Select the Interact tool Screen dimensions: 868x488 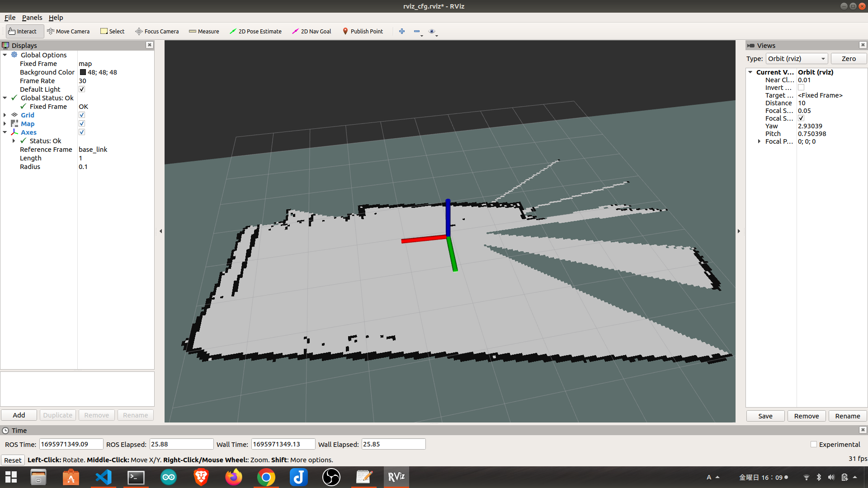(24, 31)
